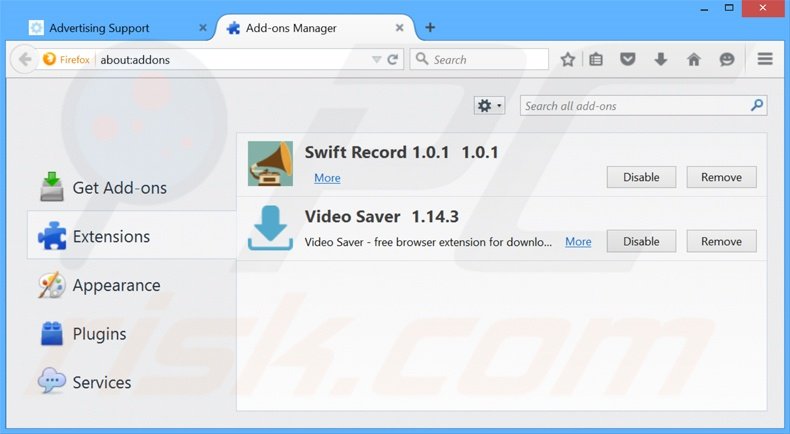
Task: Select the Extensions category
Action: coord(131,236)
